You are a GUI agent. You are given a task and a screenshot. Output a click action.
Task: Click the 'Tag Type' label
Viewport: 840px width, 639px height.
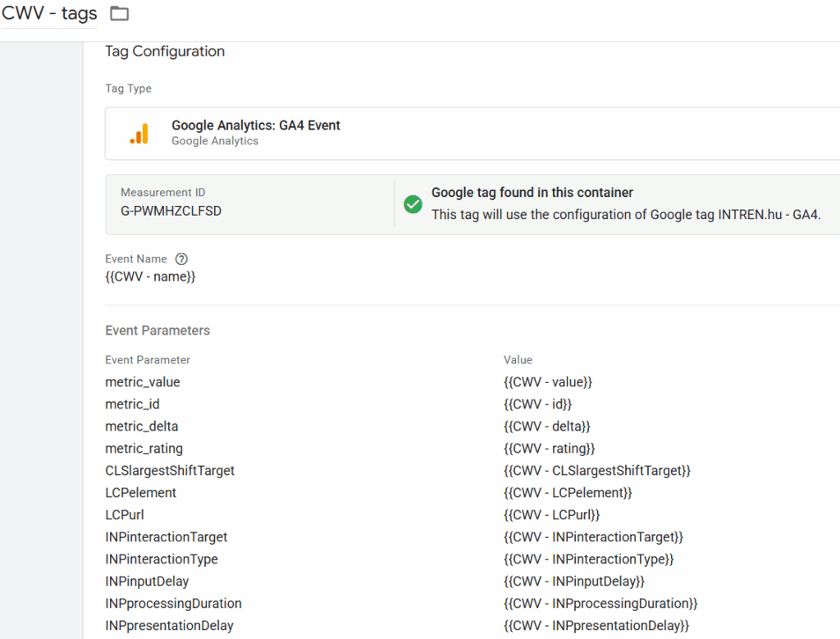[x=128, y=89]
